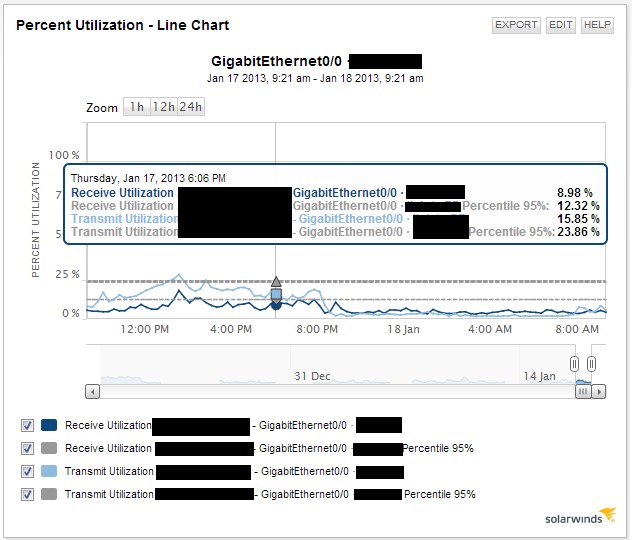
Task: Click light blue Transmit Utilization swatch
Action: tap(49, 471)
